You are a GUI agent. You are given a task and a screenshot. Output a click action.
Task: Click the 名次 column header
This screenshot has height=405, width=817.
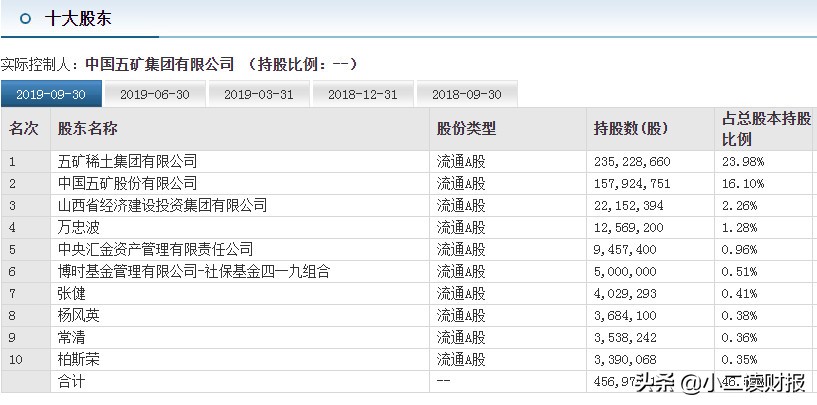tap(24, 129)
